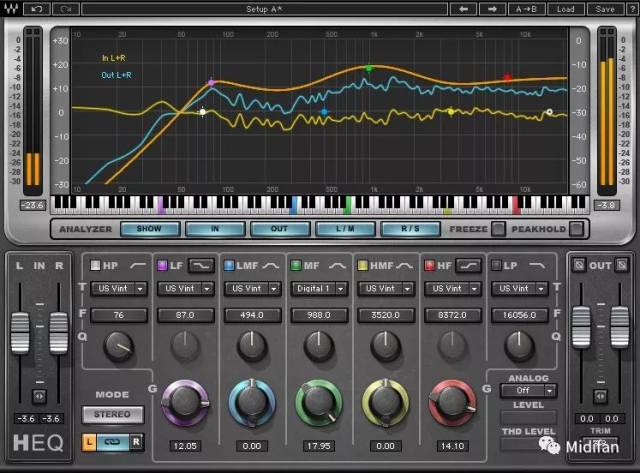The width and height of the screenshot is (640, 473).
Task: Click HP frequency field showing 76
Action: tap(118, 315)
